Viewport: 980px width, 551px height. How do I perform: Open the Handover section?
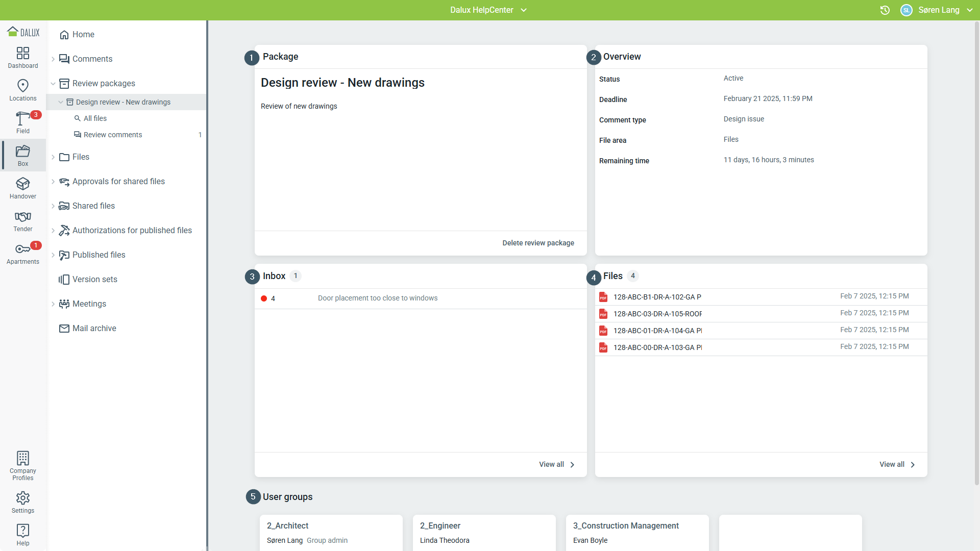pyautogui.click(x=22, y=188)
